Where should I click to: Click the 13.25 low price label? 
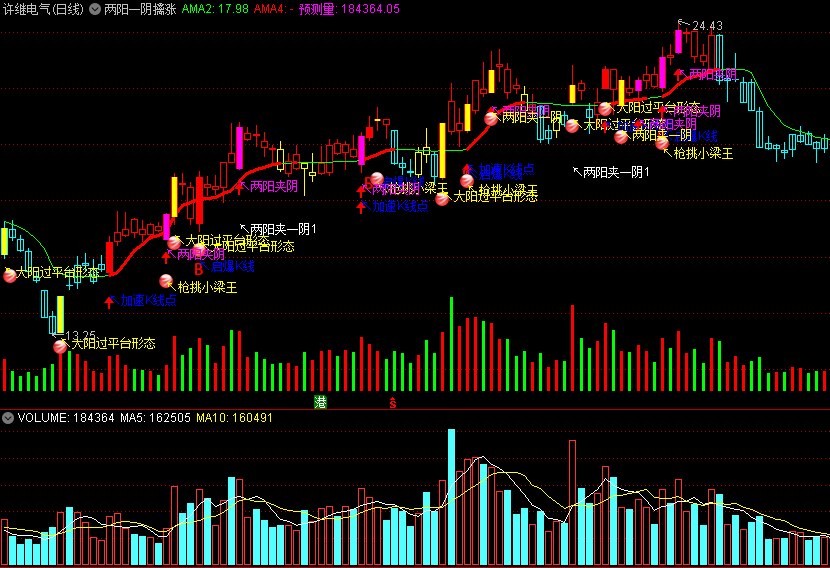(x=80, y=335)
